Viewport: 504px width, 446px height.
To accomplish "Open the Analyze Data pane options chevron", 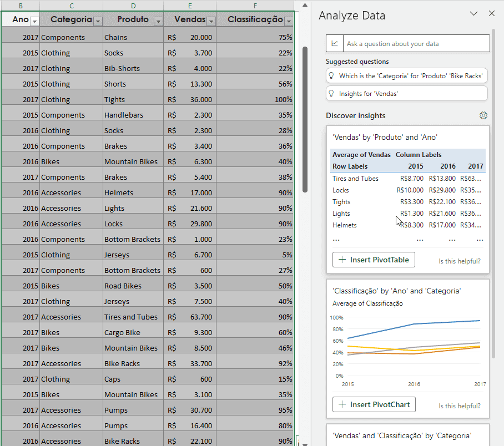I will point(473,14).
